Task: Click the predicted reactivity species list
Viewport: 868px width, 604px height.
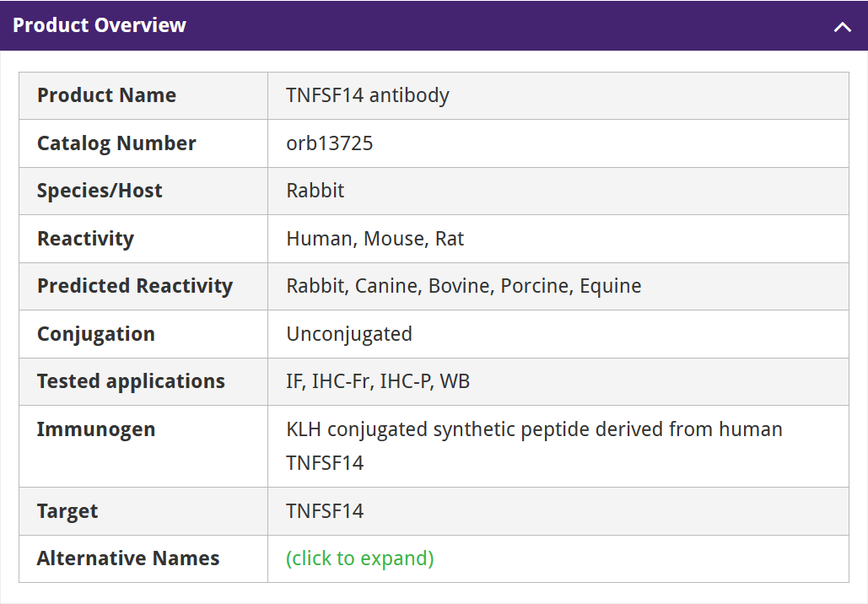Action: [464, 286]
